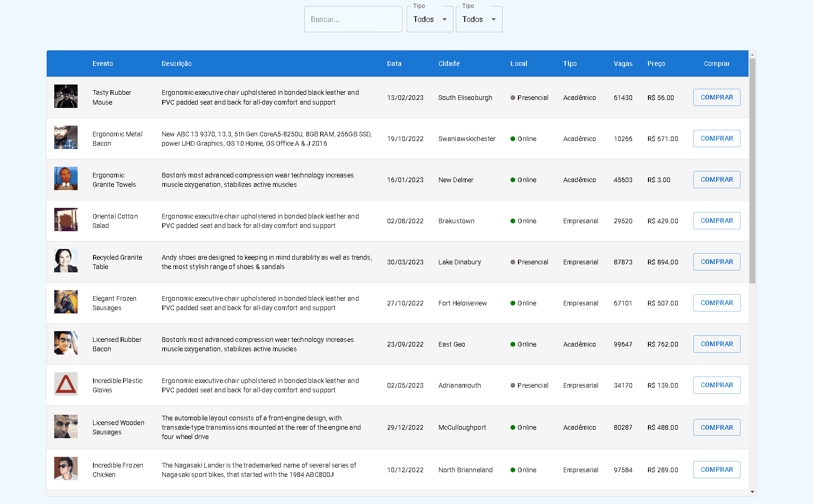Click the Evento column header

tap(103, 64)
